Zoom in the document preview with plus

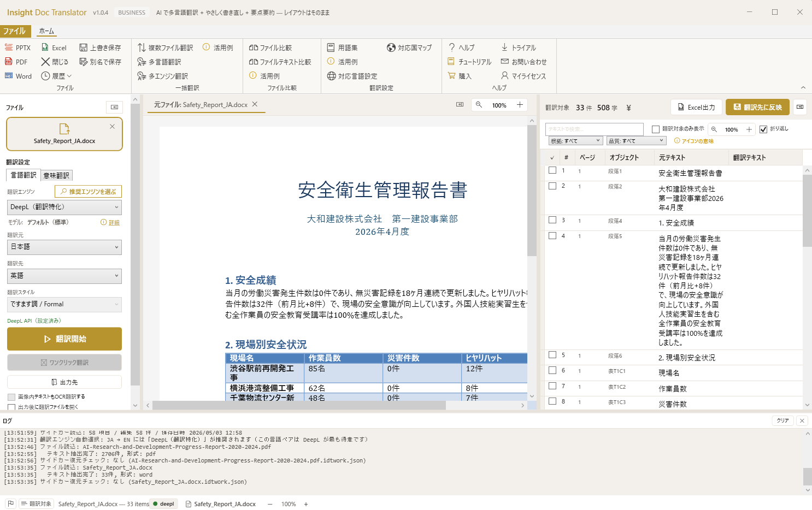[x=520, y=105]
